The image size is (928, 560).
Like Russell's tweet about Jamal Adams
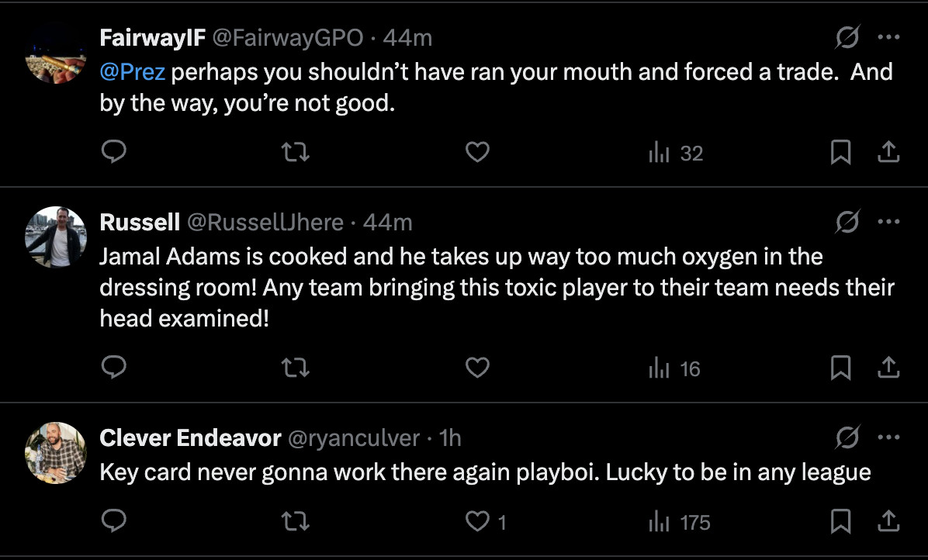pos(477,368)
